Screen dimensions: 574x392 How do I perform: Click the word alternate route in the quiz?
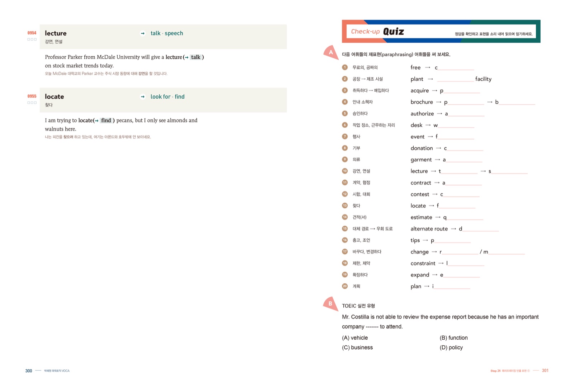pos(429,229)
